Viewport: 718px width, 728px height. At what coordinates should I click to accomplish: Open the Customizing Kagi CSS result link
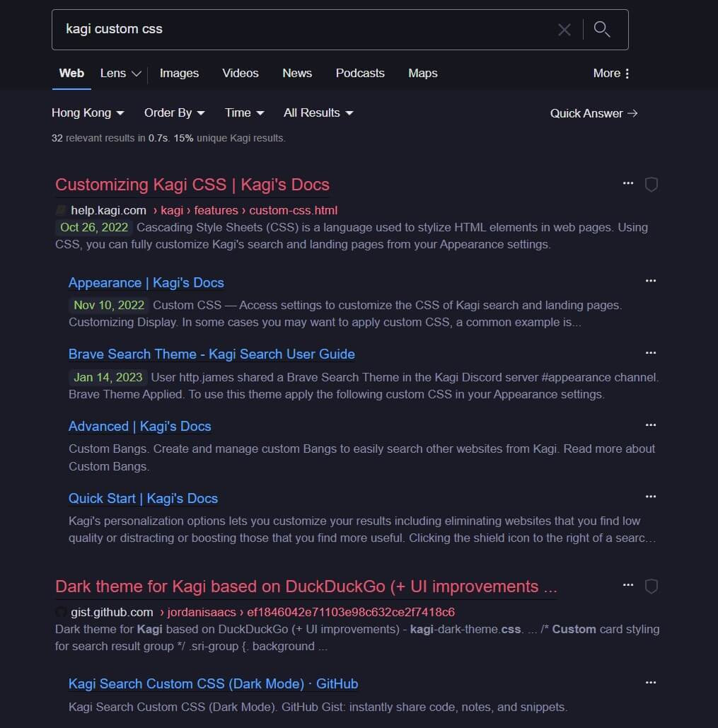pyautogui.click(x=192, y=184)
